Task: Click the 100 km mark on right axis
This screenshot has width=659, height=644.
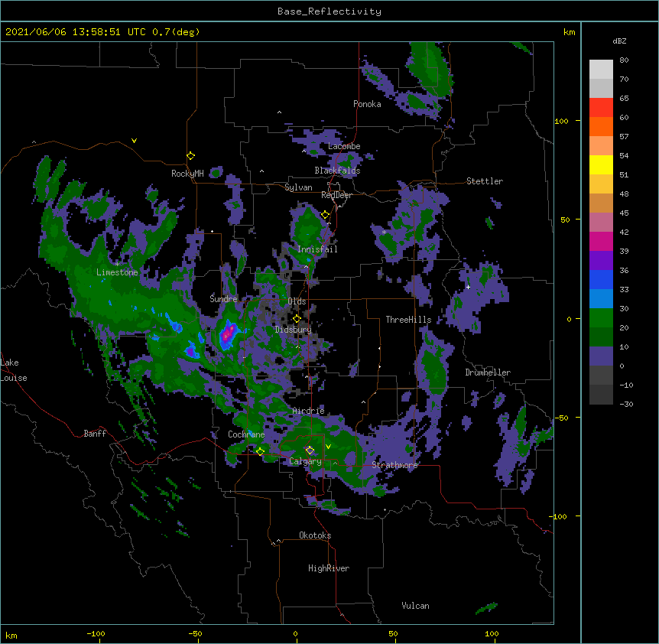Action: (x=561, y=121)
